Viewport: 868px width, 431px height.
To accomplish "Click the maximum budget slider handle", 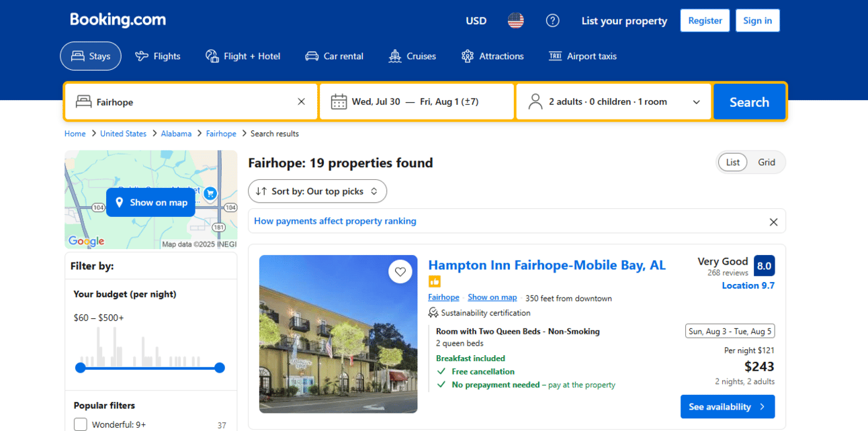I will [x=220, y=368].
